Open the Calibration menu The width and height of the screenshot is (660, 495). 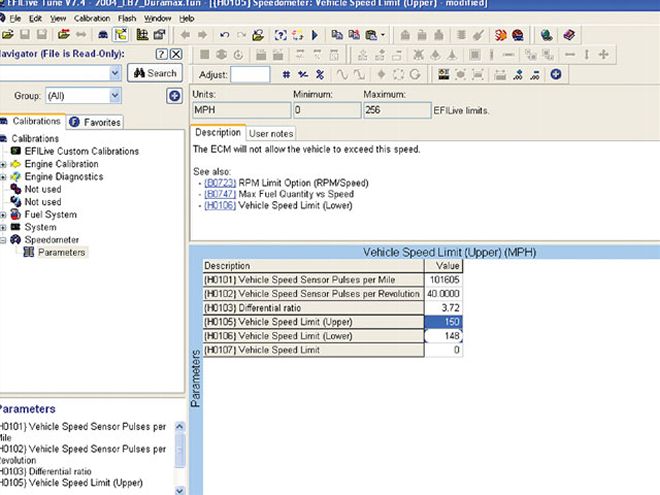point(92,19)
